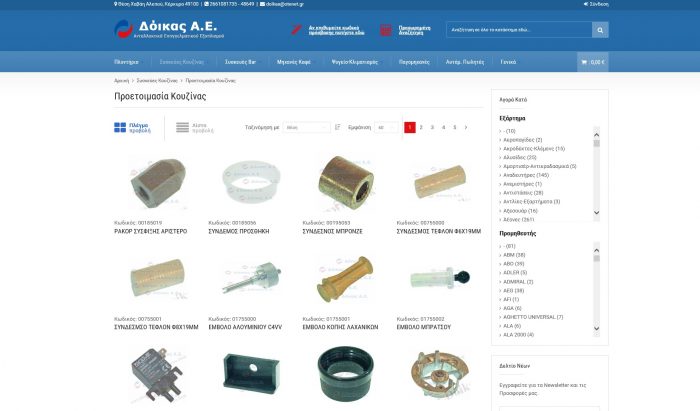
Task: Open ΕΜΒΟΛΟ ΜΠΡΑΤΣΟΥ product image
Action: (440, 279)
